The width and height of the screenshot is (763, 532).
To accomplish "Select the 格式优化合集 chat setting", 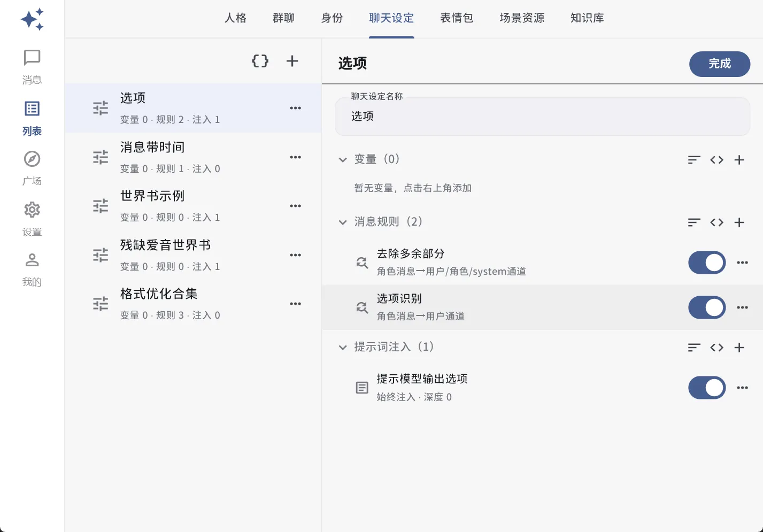I will coord(193,304).
